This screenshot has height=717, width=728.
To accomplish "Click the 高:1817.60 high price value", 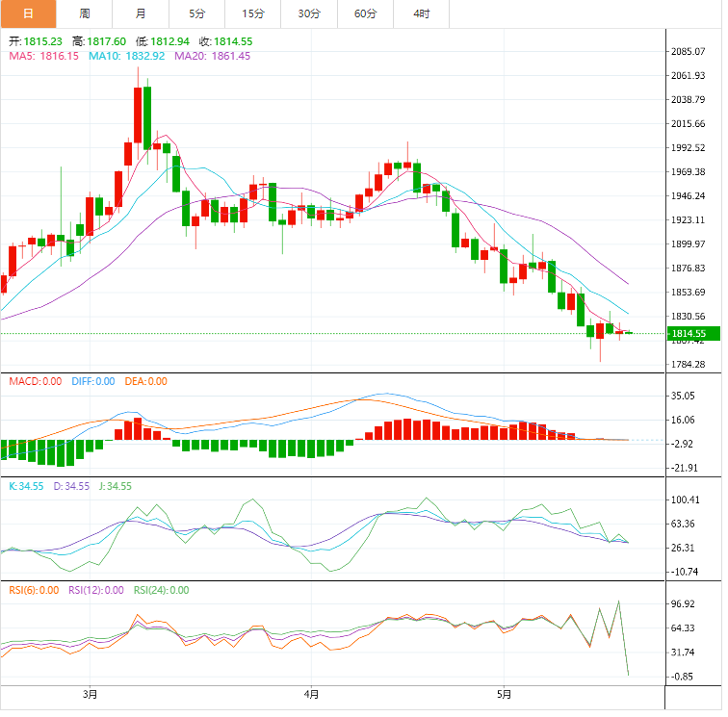I will click(x=99, y=41).
